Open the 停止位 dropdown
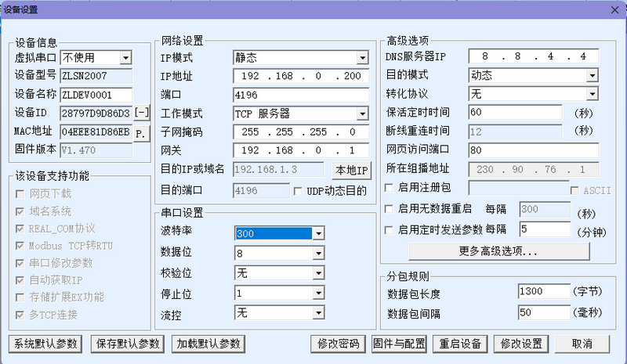627x364 pixels. click(x=318, y=294)
